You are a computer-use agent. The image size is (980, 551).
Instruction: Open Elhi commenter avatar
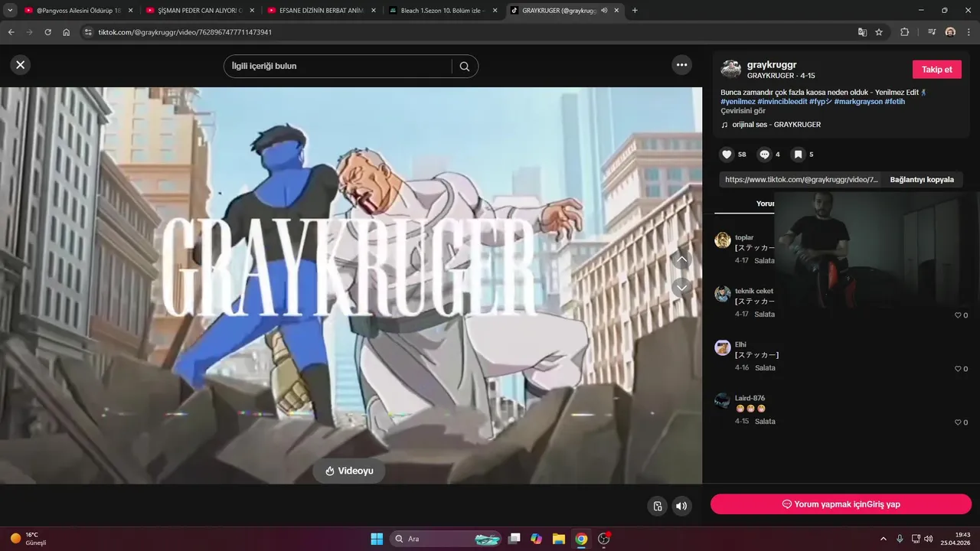click(722, 347)
